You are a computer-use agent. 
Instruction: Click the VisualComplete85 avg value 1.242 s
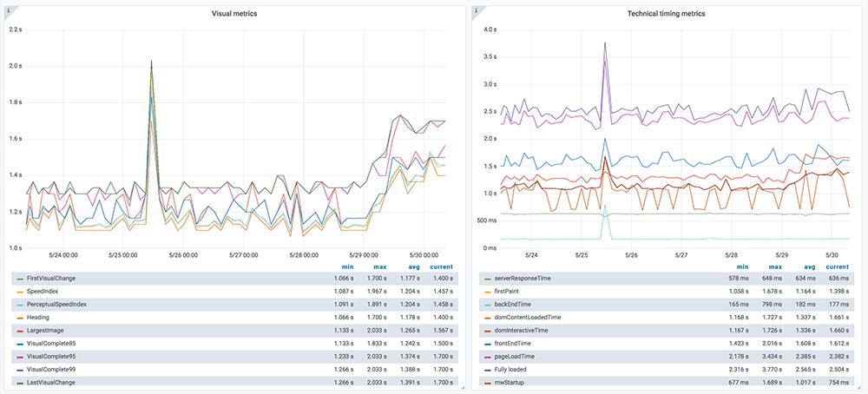coord(411,343)
